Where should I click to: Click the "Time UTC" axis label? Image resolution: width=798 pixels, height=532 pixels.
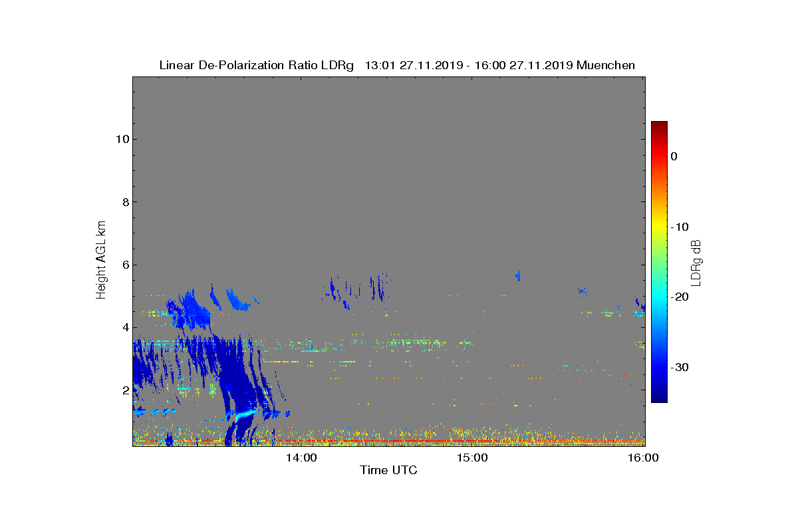tap(388, 470)
